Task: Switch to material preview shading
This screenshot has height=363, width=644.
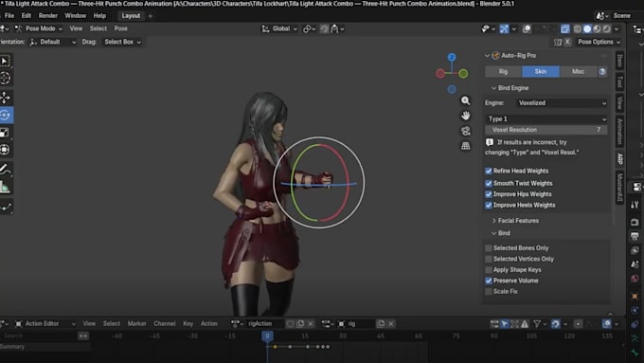Action: click(597, 28)
